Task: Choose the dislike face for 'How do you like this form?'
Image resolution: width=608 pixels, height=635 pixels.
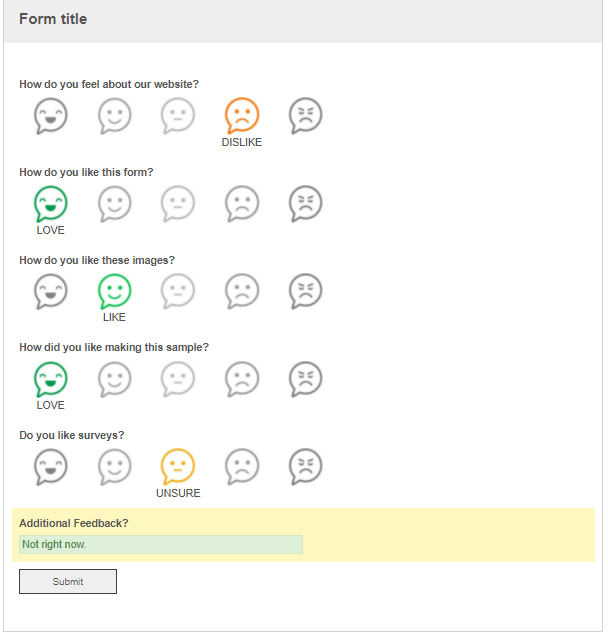Action: 242,204
